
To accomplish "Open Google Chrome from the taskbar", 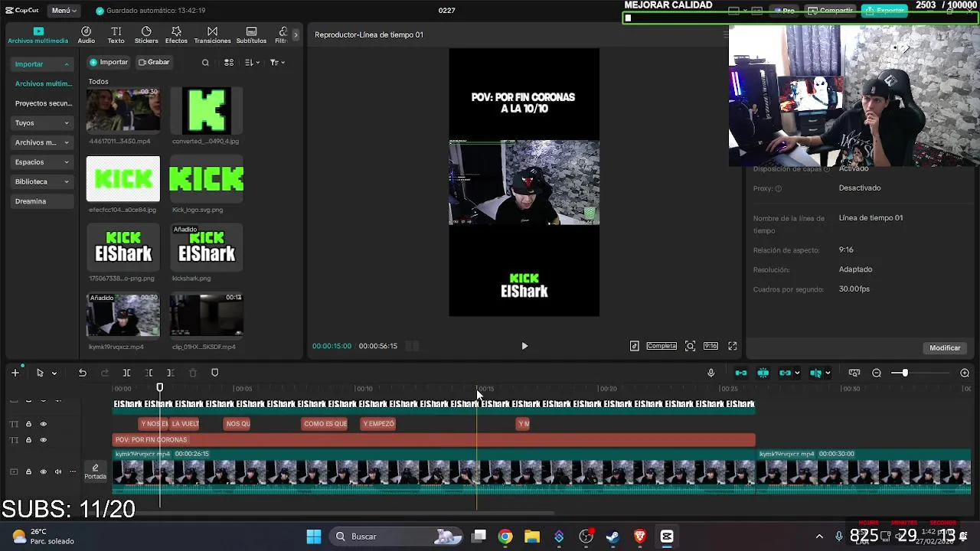I will pyautogui.click(x=505, y=536).
